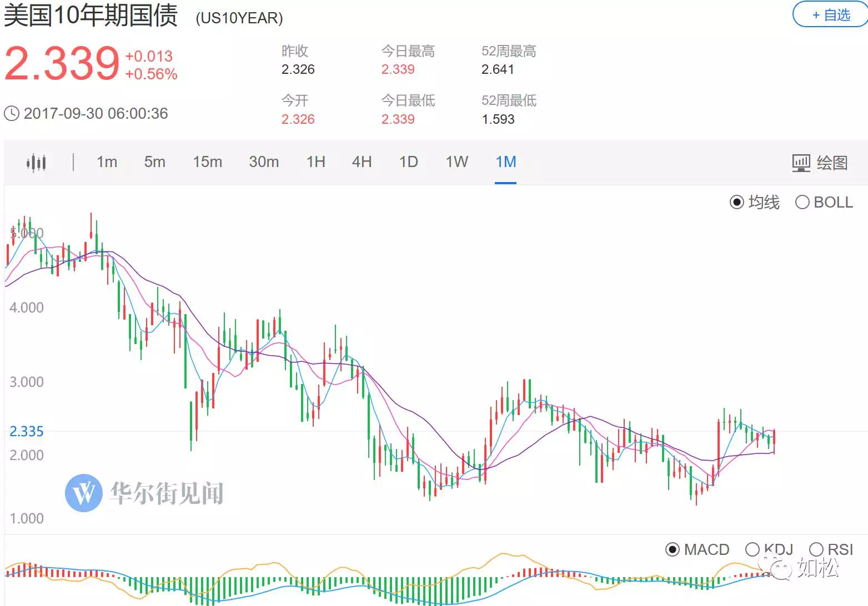Click the 52周最低 label

point(509,100)
